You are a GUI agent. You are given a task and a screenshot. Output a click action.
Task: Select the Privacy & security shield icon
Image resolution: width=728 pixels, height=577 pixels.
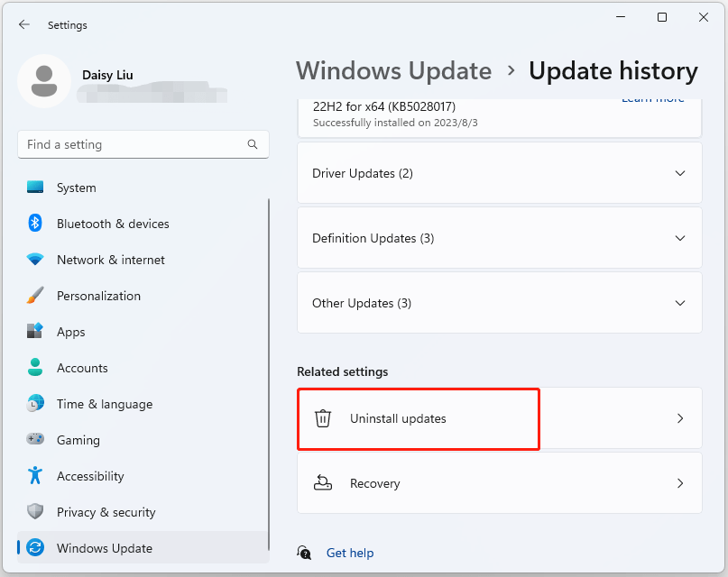(34, 512)
